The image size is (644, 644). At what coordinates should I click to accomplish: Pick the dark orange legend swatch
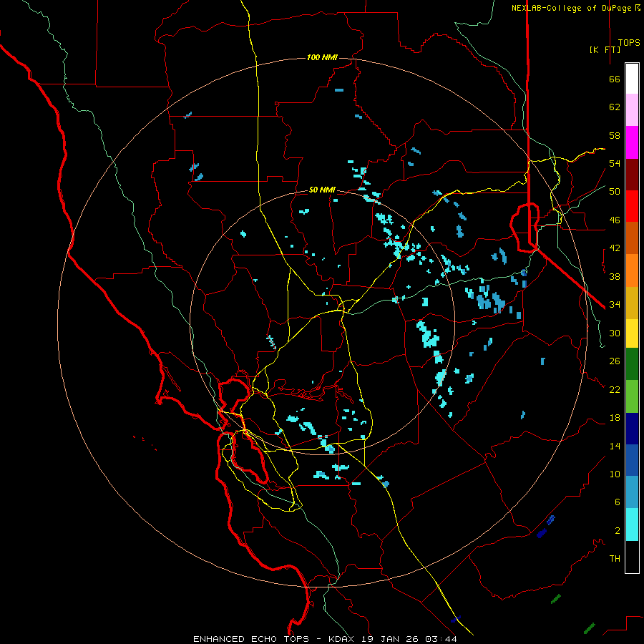632,238
